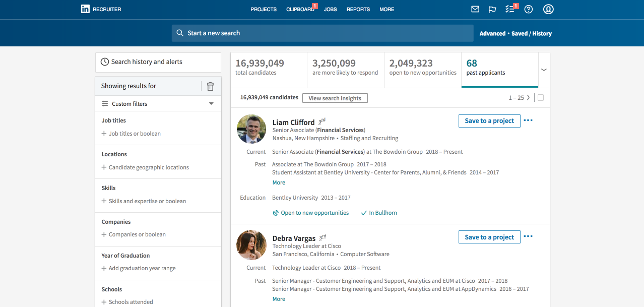Click the plus icon for Job titles
The height and width of the screenshot is (307, 644).
pos(104,134)
